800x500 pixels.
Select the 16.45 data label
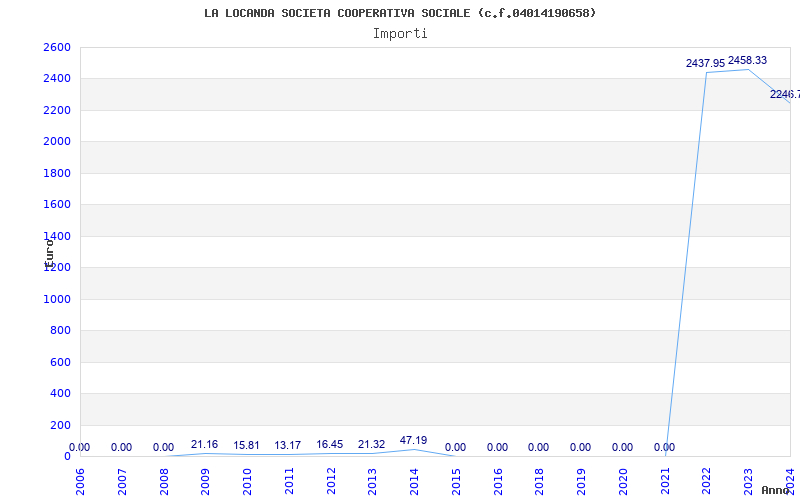330,444
